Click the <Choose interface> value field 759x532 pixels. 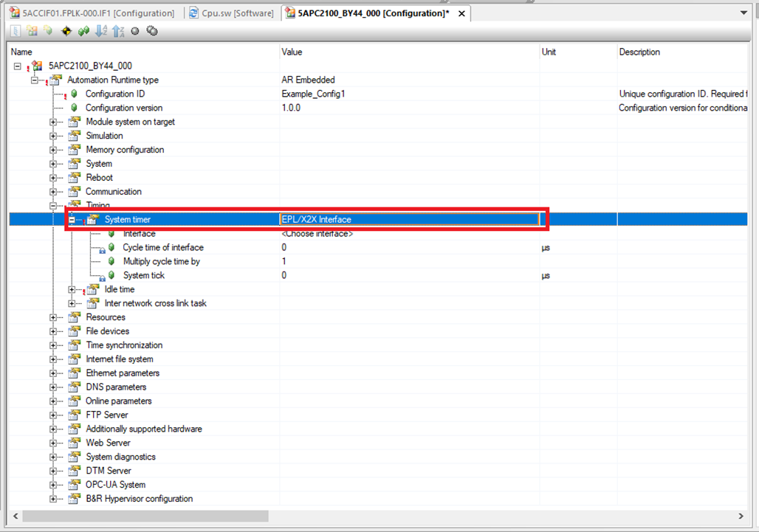click(317, 234)
